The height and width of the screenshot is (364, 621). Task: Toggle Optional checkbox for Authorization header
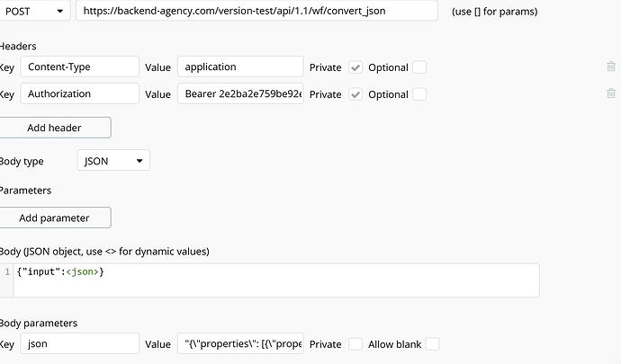coord(419,94)
